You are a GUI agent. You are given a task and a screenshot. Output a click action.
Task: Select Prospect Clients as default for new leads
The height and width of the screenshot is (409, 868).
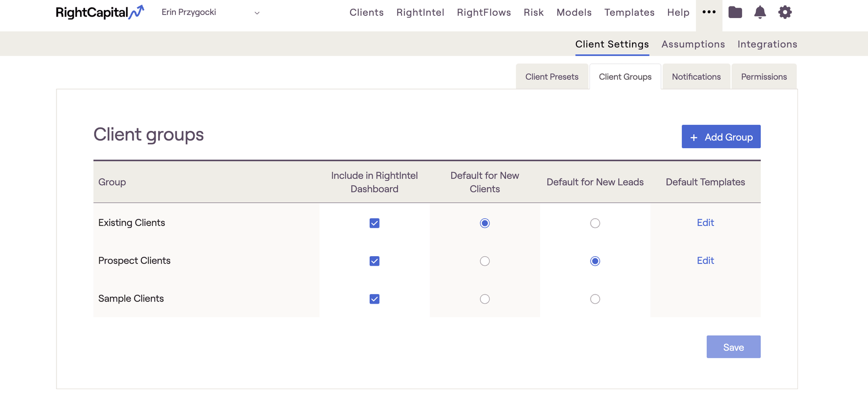click(x=595, y=261)
